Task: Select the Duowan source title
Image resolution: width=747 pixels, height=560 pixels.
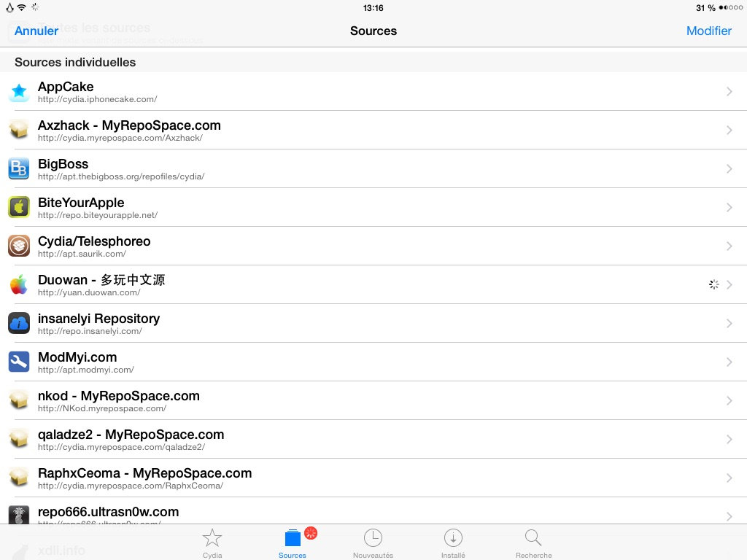Action: [x=101, y=279]
